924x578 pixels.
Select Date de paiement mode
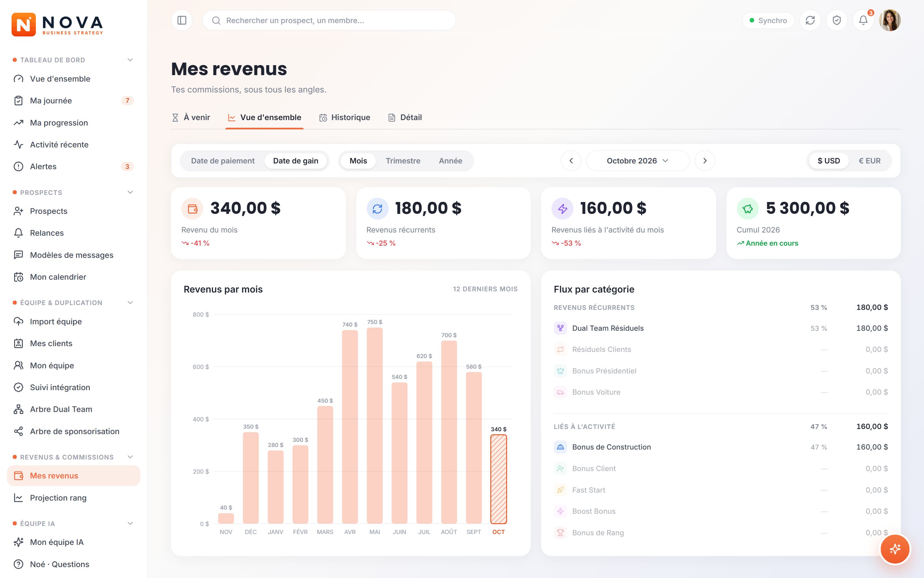point(223,161)
